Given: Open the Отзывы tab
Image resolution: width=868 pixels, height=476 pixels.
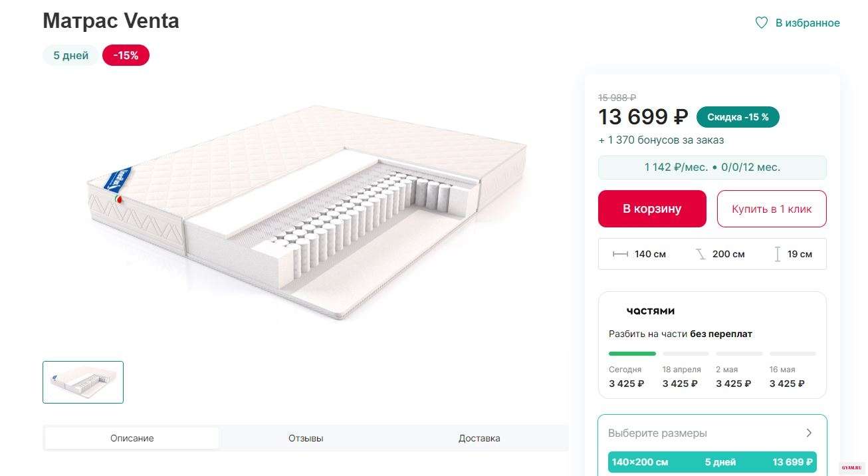Looking at the screenshot, I should 306,438.
